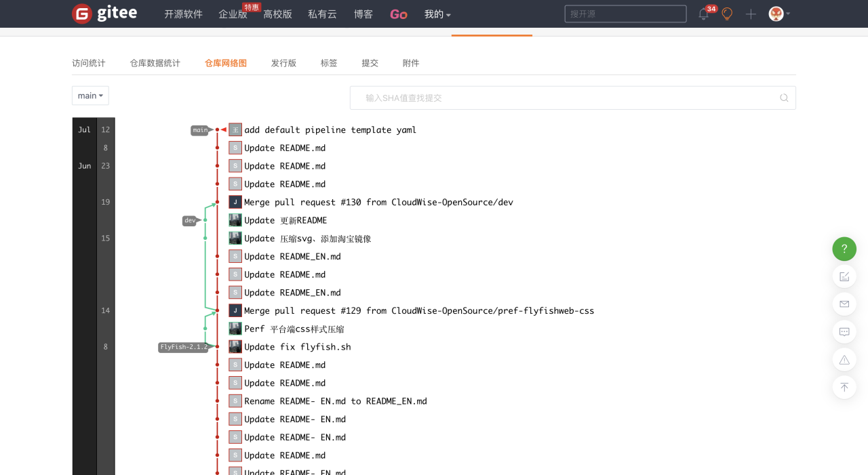Open 企业版 in top navigation
Screen dimensions: 868x475
pyautogui.click(x=233, y=14)
